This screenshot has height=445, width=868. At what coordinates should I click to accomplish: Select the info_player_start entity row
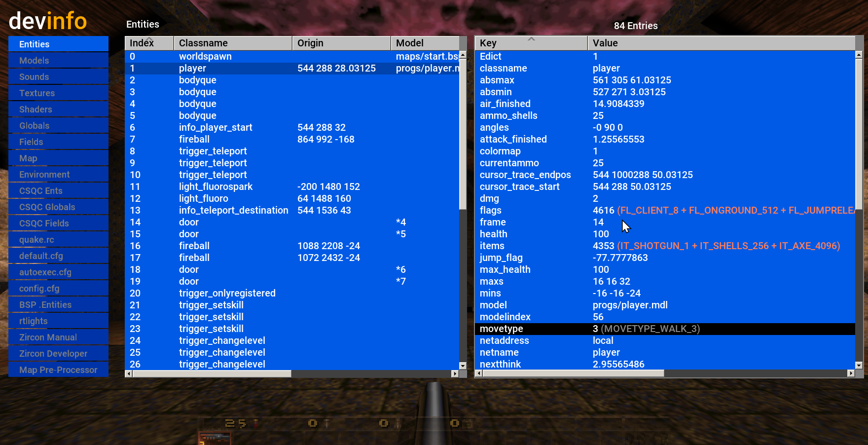pyautogui.click(x=216, y=127)
